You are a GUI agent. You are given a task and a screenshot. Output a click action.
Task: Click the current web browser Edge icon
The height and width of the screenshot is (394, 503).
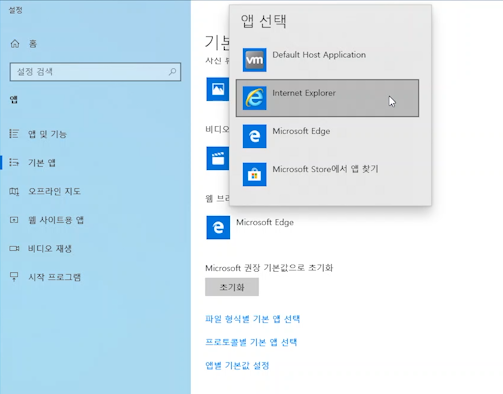(218, 227)
